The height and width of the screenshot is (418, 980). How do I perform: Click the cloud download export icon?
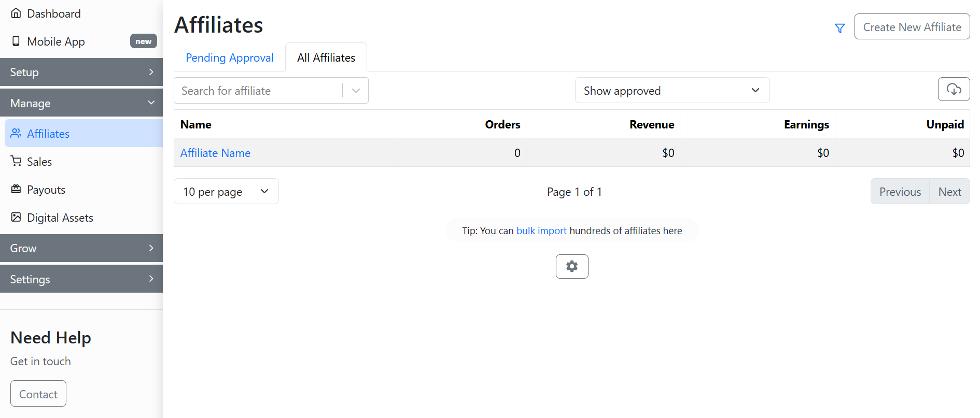[x=954, y=90]
